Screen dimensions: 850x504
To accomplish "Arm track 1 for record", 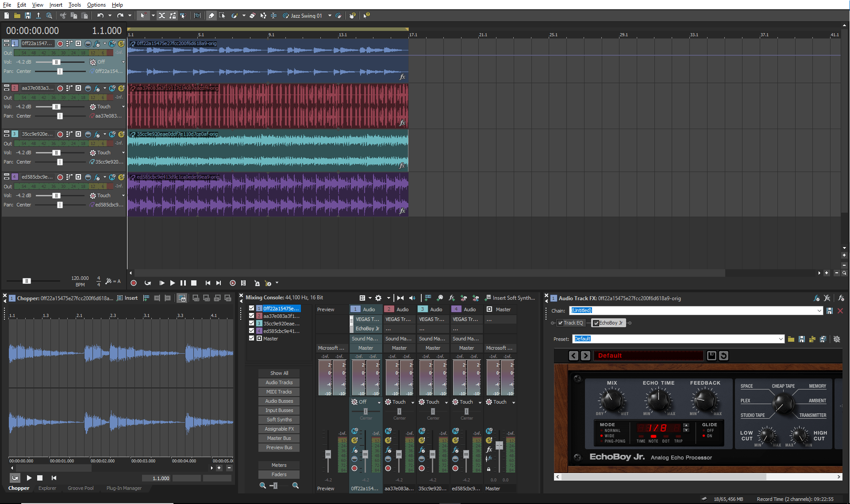I will pos(60,44).
